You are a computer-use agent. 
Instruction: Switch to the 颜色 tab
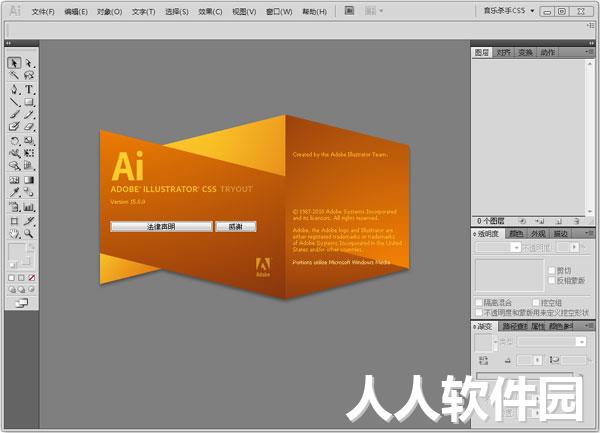pos(516,233)
